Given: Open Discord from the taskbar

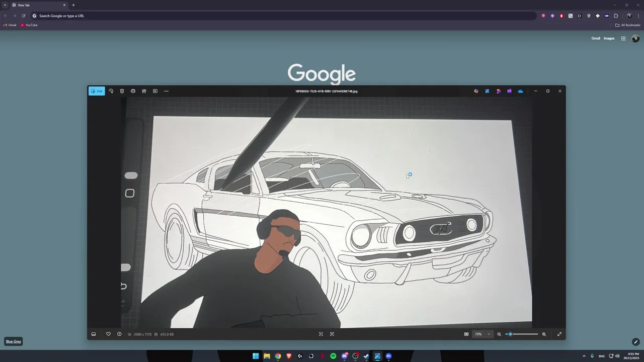Looking at the screenshot, I should click(x=344, y=356).
